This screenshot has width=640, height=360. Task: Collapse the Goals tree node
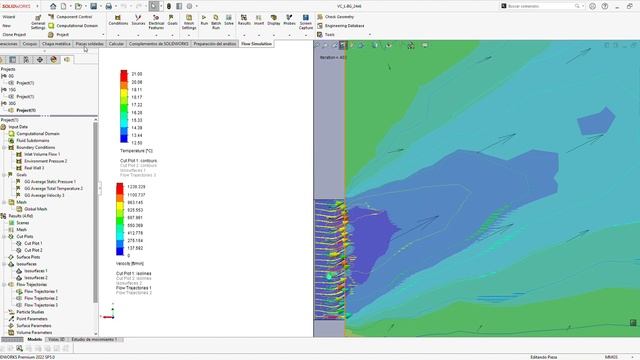[x=4, y=175]
